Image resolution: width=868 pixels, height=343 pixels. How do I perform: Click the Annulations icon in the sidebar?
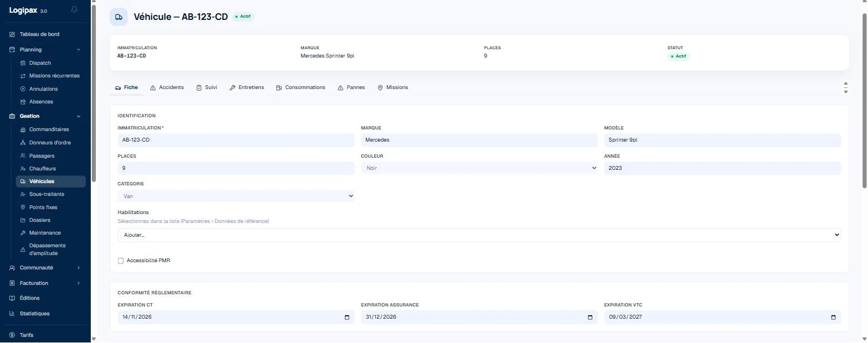coord(23,89)
